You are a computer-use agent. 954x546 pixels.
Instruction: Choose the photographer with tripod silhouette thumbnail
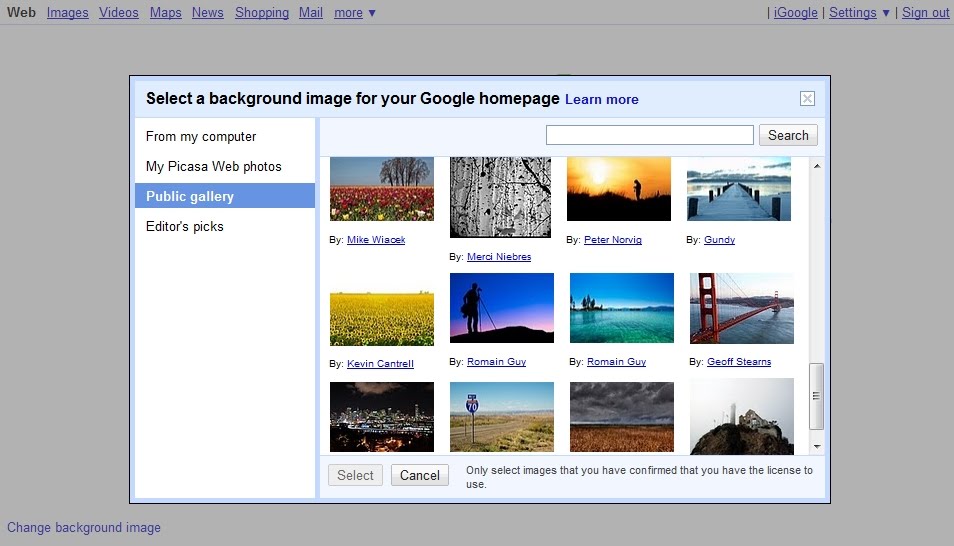click(x=501, y=308)
